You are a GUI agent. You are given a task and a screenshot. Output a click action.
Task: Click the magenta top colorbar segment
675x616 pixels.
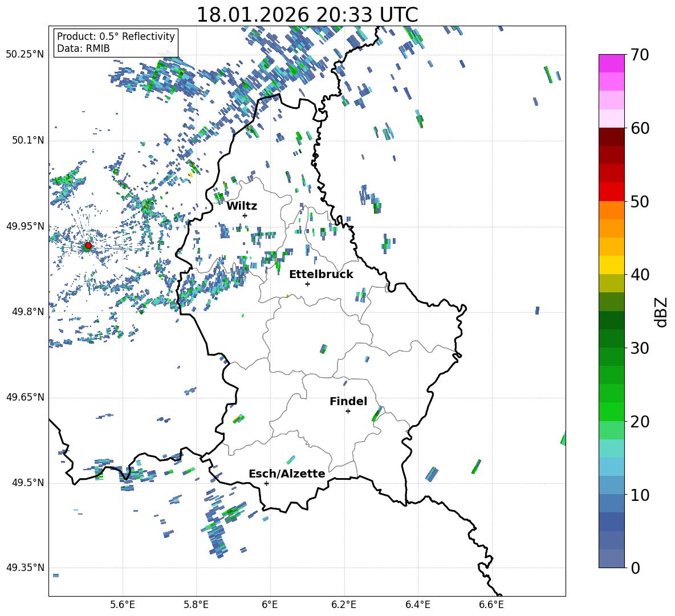pos(611,63)
